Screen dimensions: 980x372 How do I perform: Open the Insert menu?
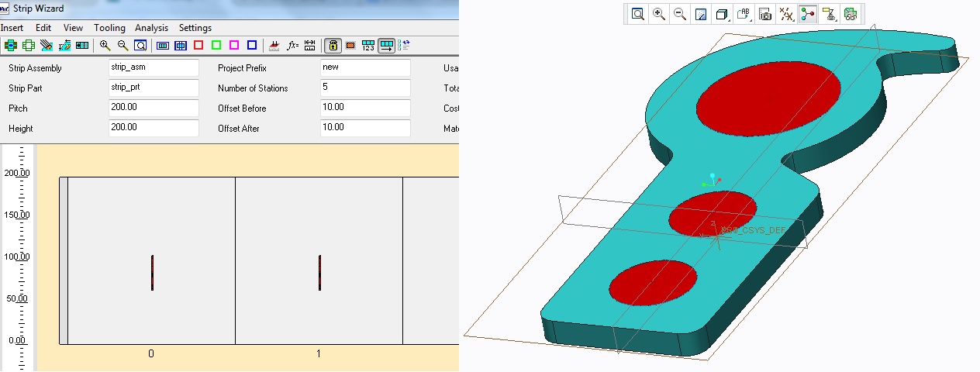coord(12,28)
